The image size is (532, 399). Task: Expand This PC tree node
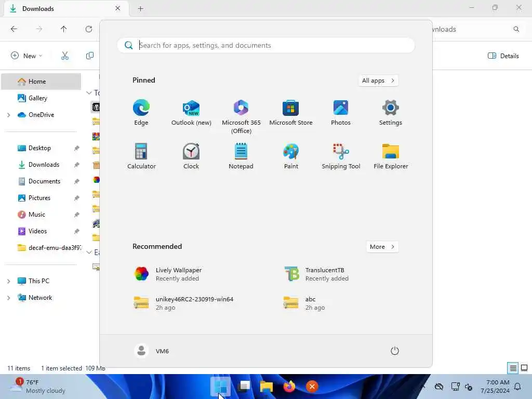click(8, 281)
